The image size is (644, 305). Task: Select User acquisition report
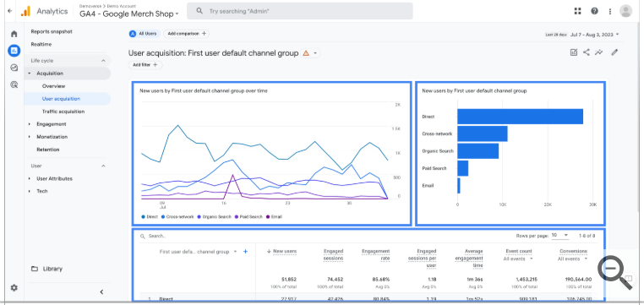coord(61,99)
